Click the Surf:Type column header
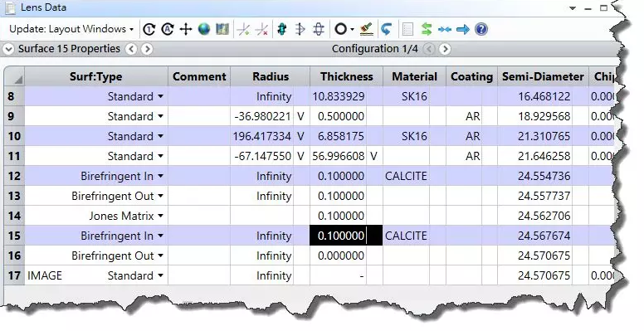This screenshot has width=644, height=331. pos(96,76)
